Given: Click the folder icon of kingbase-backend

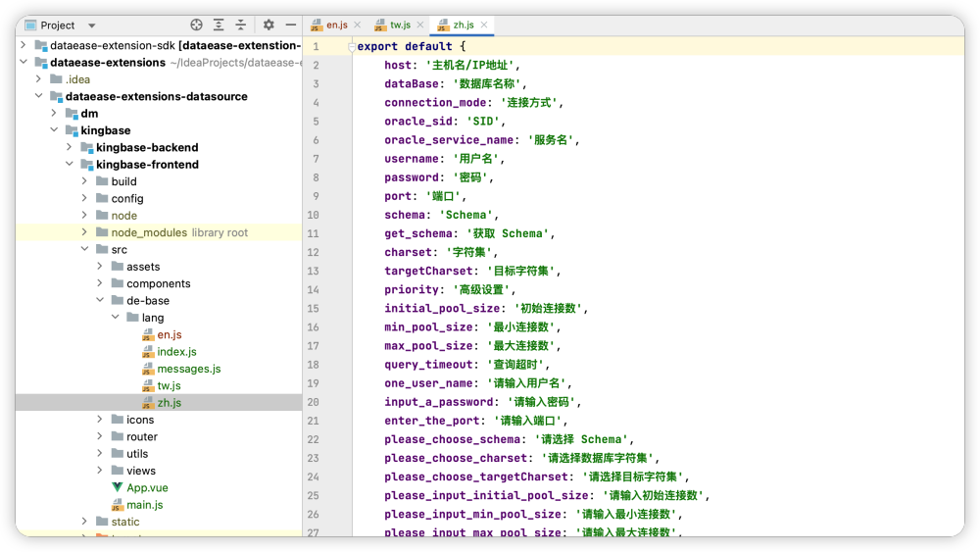Looking at the screenshot, I should pyautogui.click(x=86, y=147).
